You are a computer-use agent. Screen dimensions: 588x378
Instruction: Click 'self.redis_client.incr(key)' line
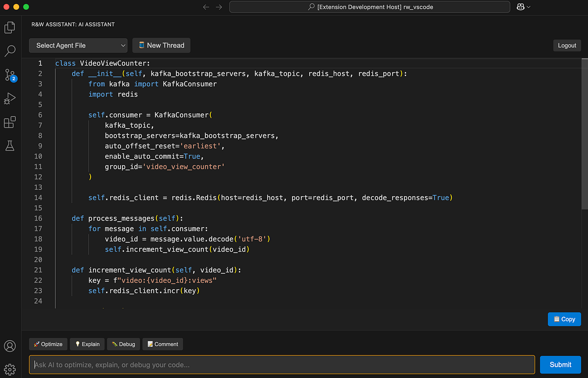point(144,291)
